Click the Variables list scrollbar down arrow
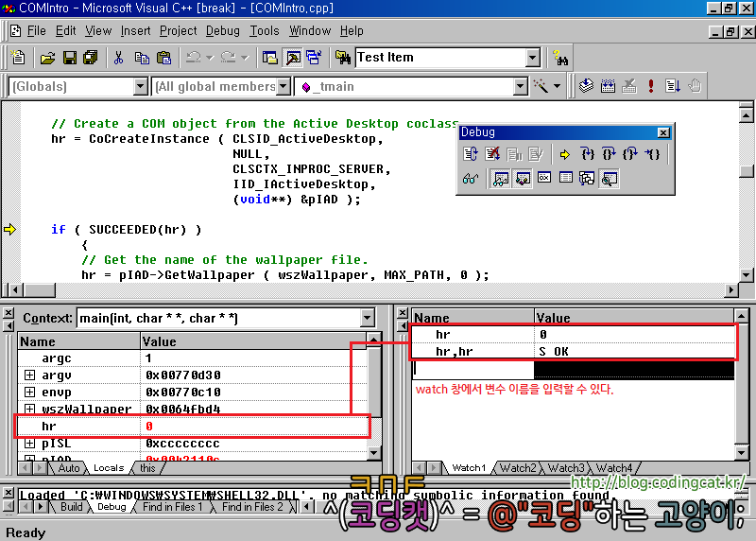The height and width of the screenshot is (541, 756). pos(373,453)
